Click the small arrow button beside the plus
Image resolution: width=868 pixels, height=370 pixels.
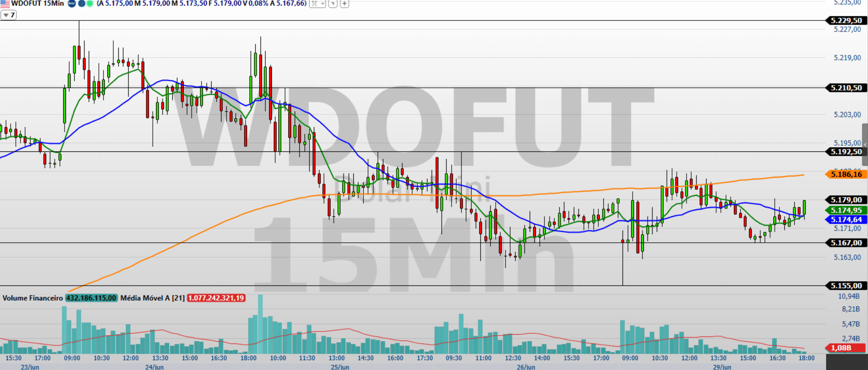click(333, 3)
